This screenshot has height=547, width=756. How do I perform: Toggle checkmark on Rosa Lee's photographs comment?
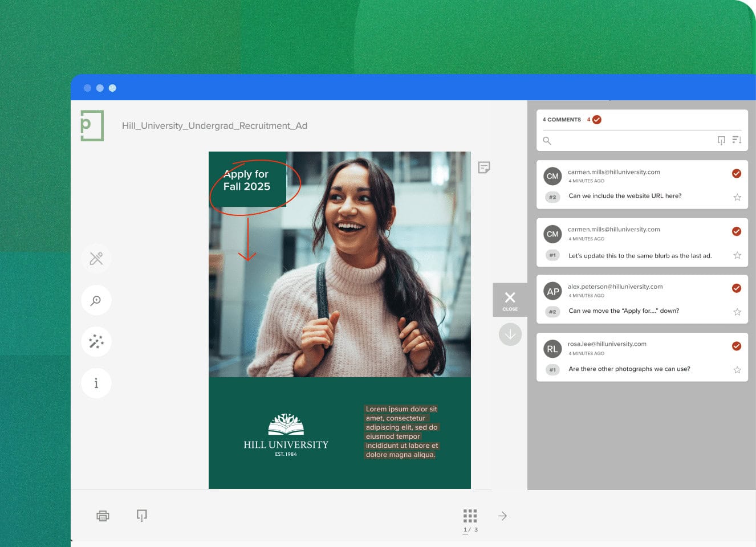tap(737, 346)
